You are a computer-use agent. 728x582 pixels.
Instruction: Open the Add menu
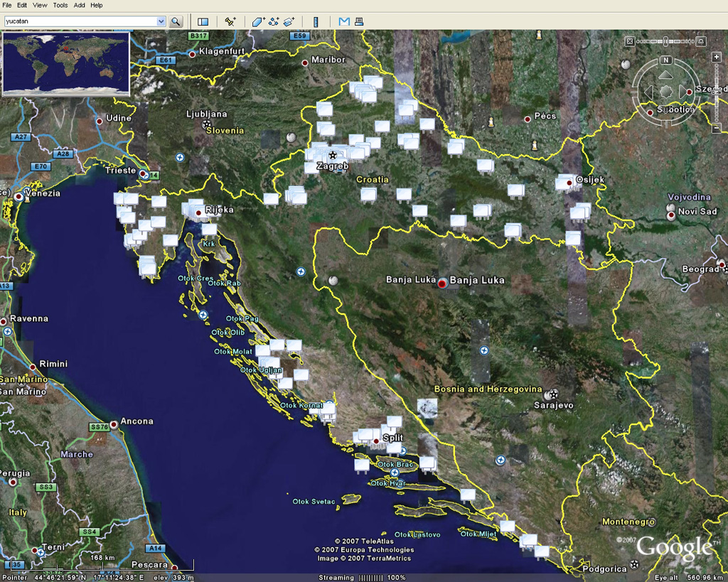[x=80, y=5]
